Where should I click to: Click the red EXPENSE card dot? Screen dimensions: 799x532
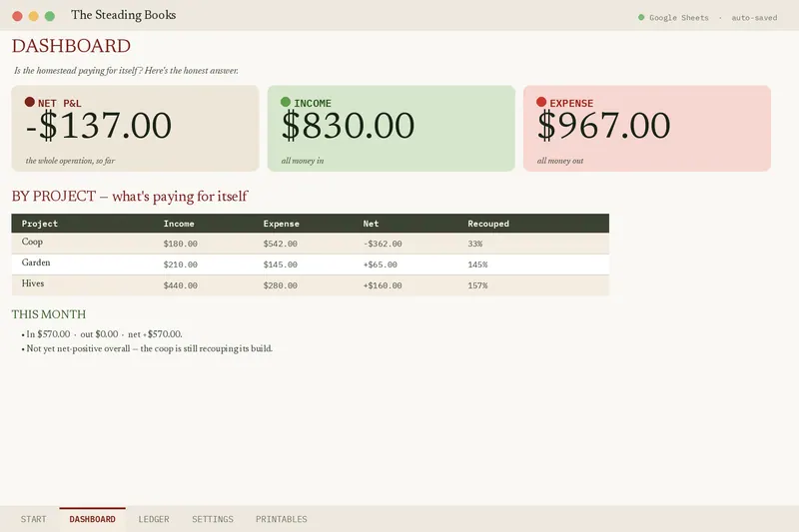[541, 102]
